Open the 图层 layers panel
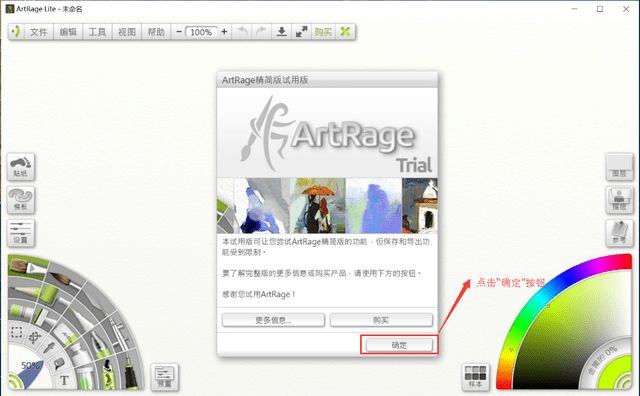640x396 pixels. pos(619,167)
